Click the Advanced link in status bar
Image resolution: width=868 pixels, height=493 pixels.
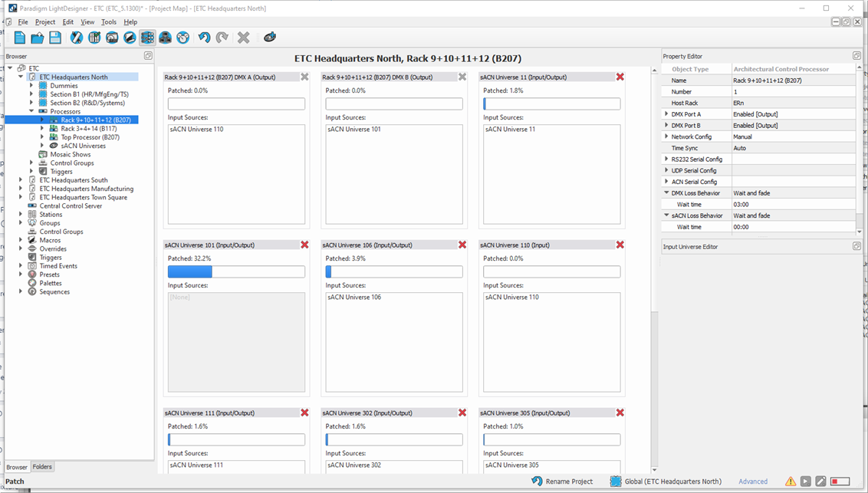click(x=752, y=481)
